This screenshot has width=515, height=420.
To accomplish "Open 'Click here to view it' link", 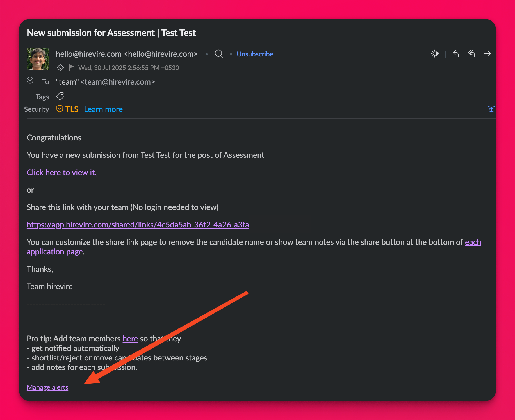I will pyautogui.click(x=61, y=172).
